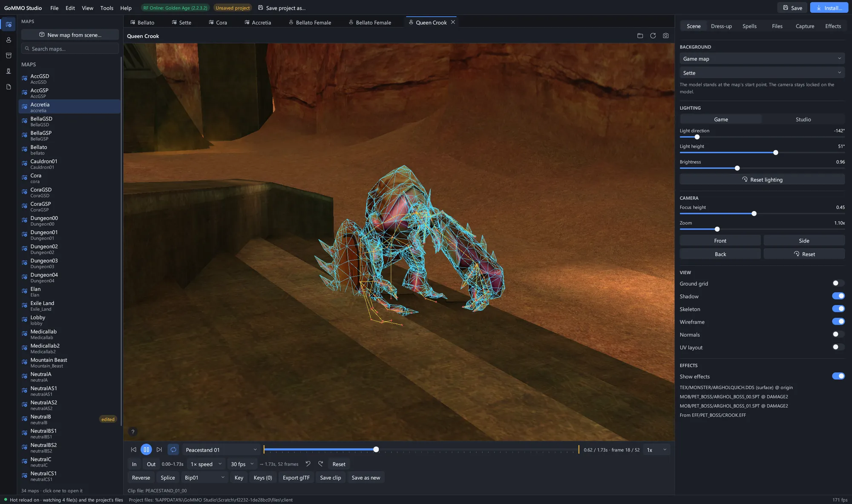Screen dimensions: 852x504
Task: Switch to the Spells tab
Action: pos(749,26)
